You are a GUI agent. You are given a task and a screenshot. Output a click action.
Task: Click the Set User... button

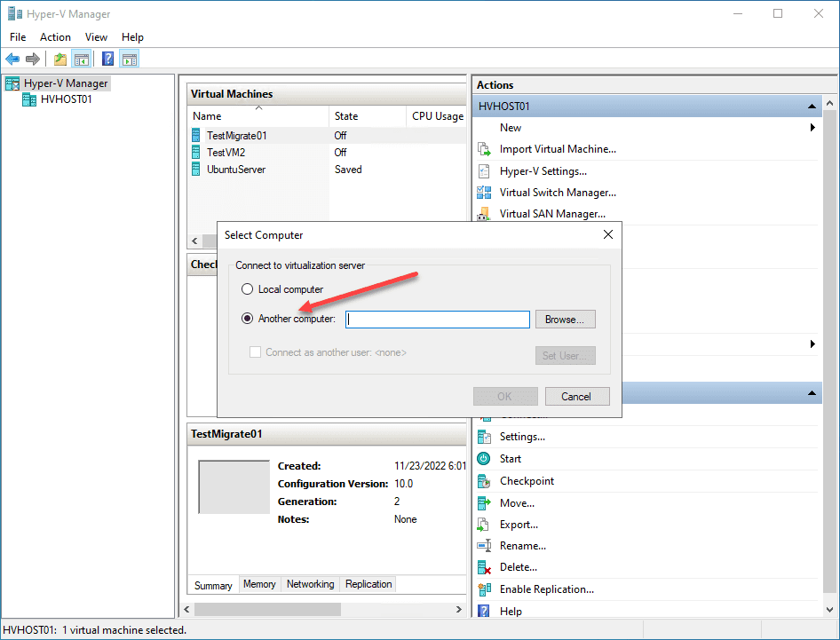tap(565, 356)
